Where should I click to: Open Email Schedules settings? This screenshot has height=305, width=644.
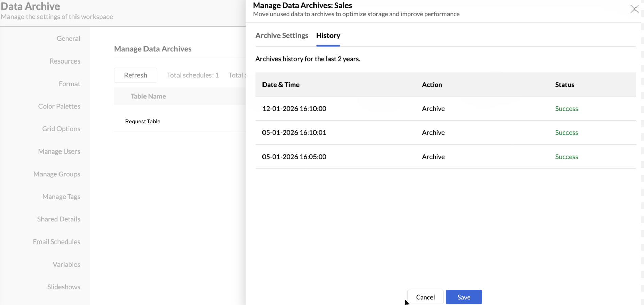[x=56, y=242]
